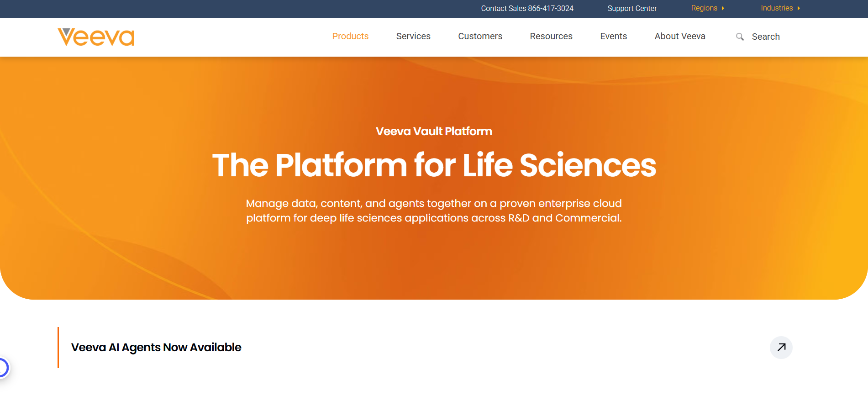
Task: Open Veeva AI Agents Now Available link
Action: point(156,348)
